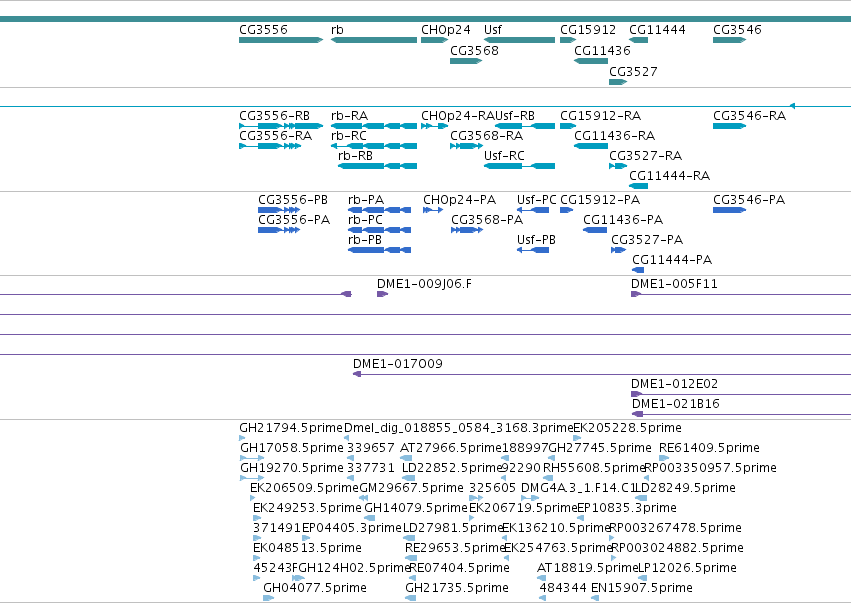Select the rb-PB protein
This screenshot has height=603, width=851.
click(x=379, y=250)
